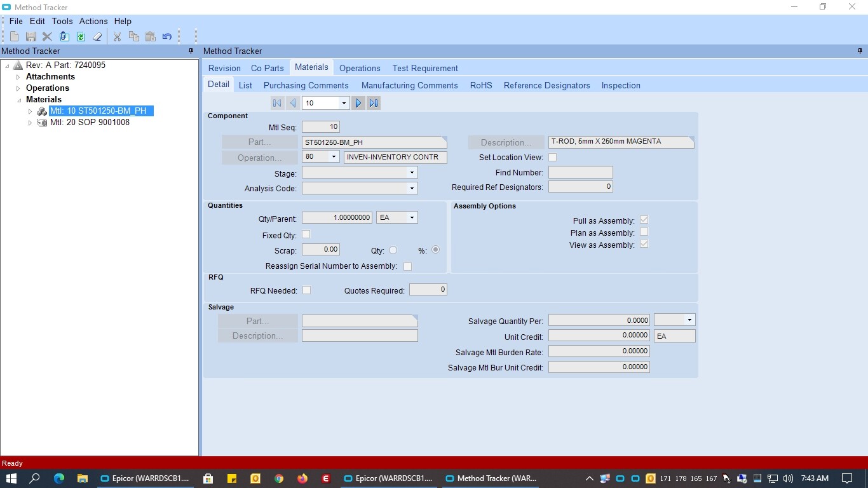Click the New document toolbar icon
This screenshot has height=488, width=868.
pos(14,36)
